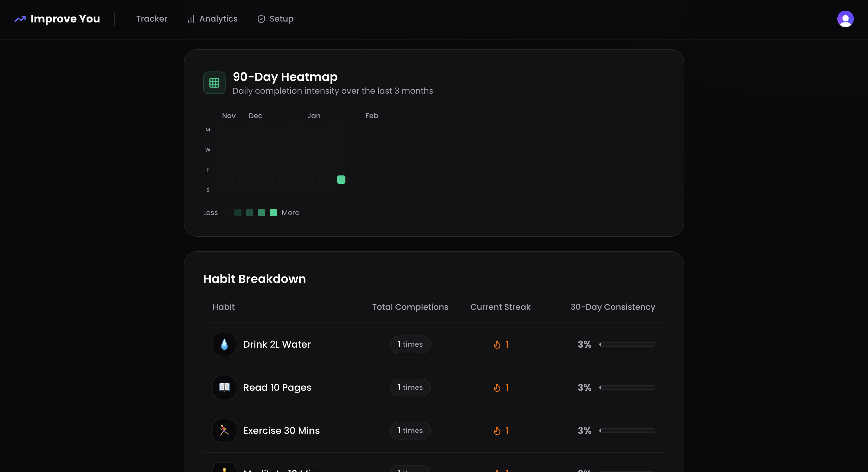Click the water drop habit icon
This screenshot has width=868, height=472.
tap(224, 344)
